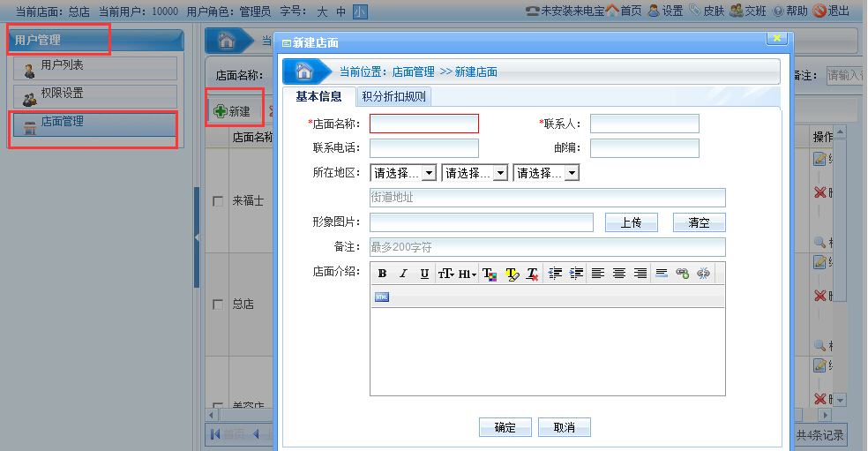Click the 确定 confirm button

tap(505, 427)
